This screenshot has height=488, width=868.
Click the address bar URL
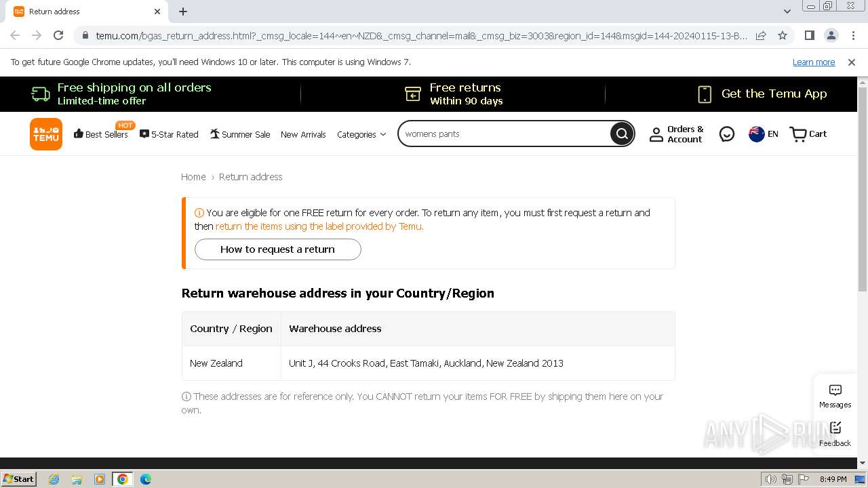[x=420, y=36]
